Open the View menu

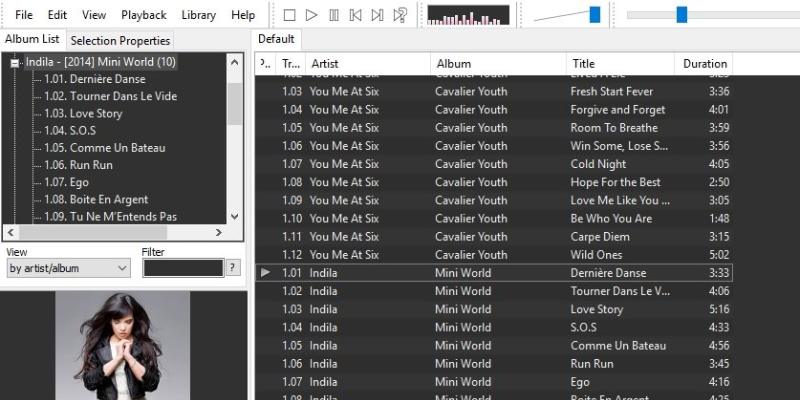click(x=94, y=15)
